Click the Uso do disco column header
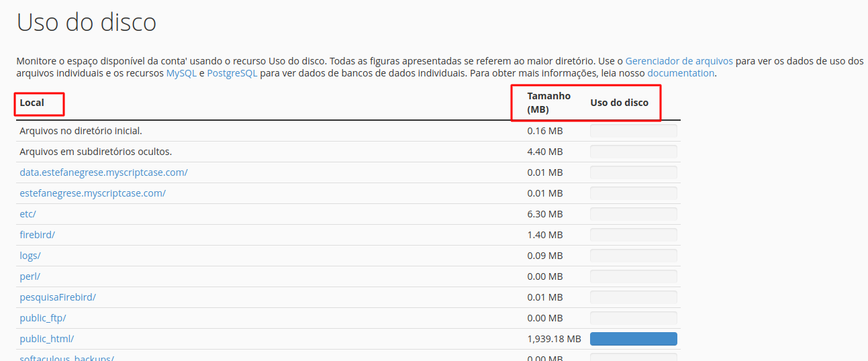This screenshot has height=361, width=868. click(x=620, y=103)
